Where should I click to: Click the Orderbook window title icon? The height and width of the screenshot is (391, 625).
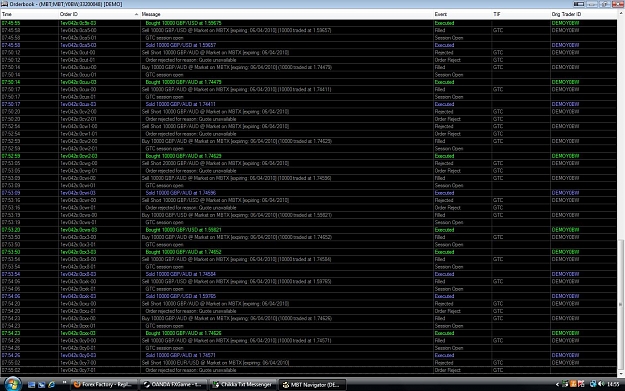tap(4, 4)
